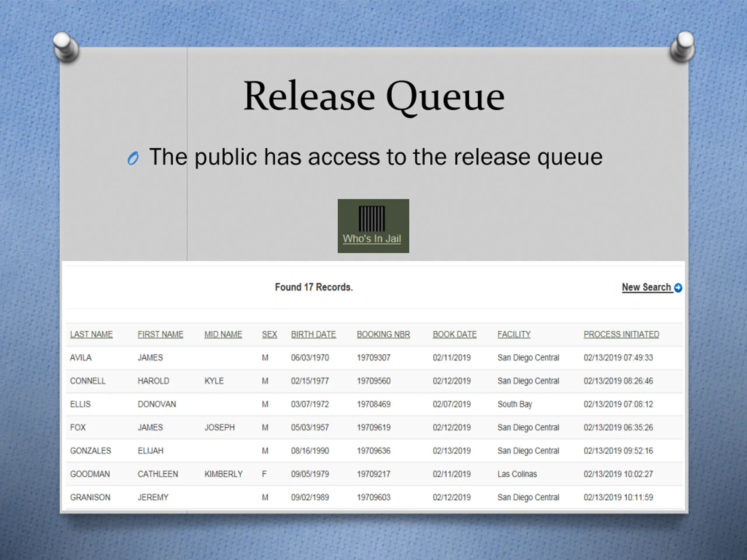Click middle name JOSEPH

[219, 428]
